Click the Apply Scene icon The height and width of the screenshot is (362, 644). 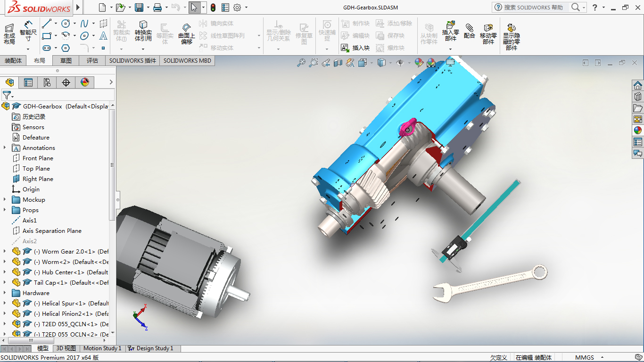click(x=430, y=62)
